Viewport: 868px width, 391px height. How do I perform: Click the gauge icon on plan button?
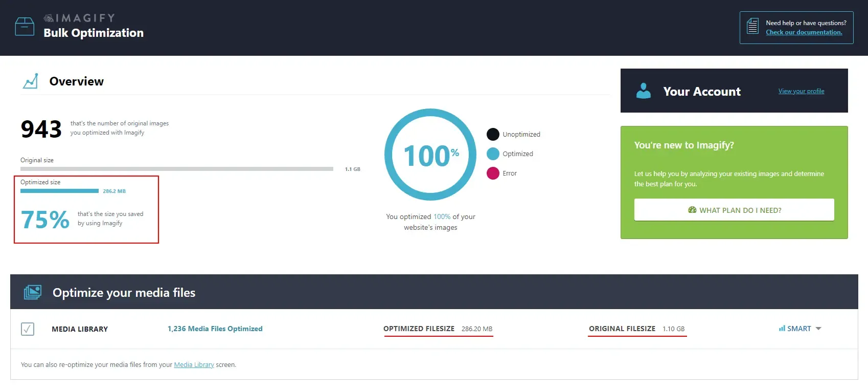pos(692,210)
